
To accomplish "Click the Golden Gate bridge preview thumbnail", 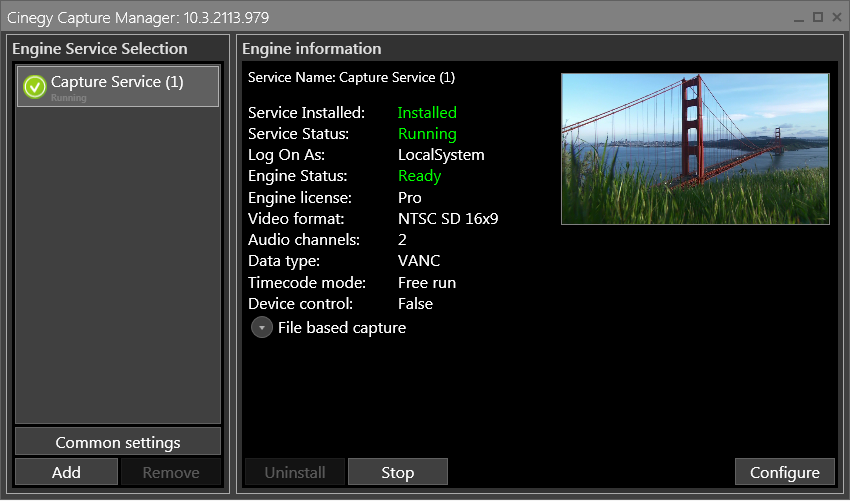I will [x=695, y=149].
